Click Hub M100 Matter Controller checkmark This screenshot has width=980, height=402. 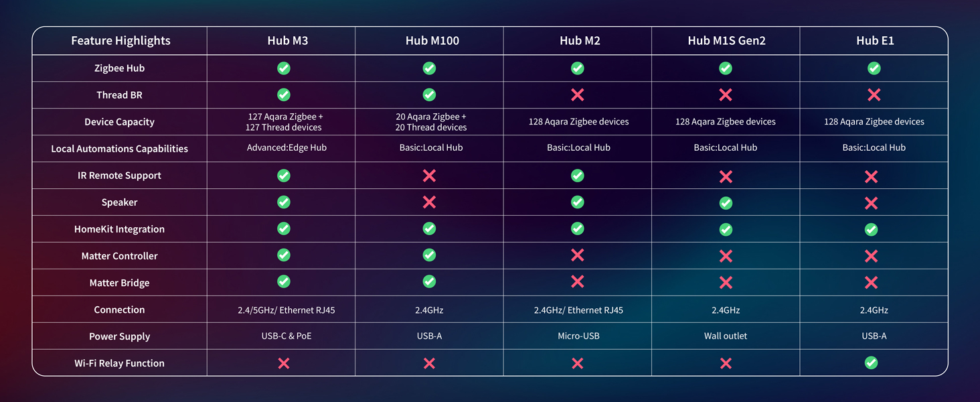point(429,255)
